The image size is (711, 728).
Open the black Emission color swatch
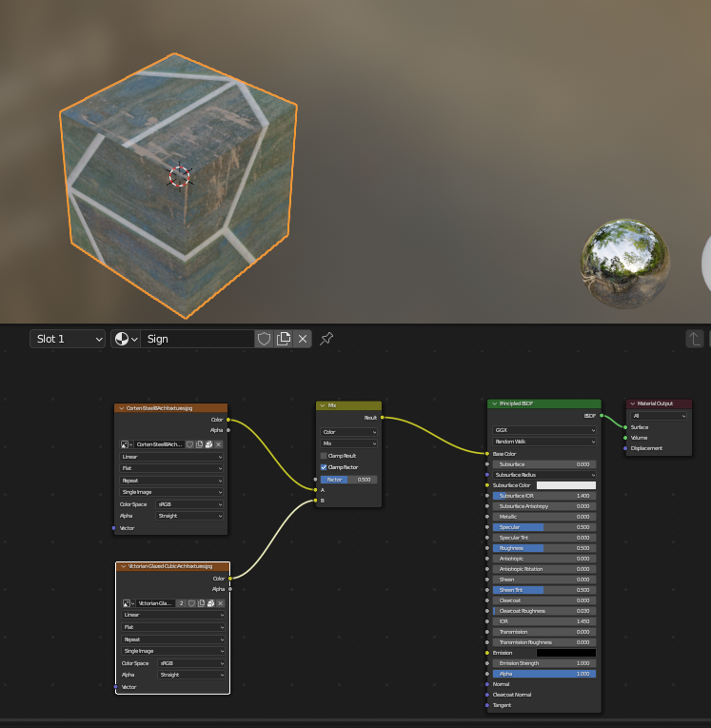click(566, 653)
